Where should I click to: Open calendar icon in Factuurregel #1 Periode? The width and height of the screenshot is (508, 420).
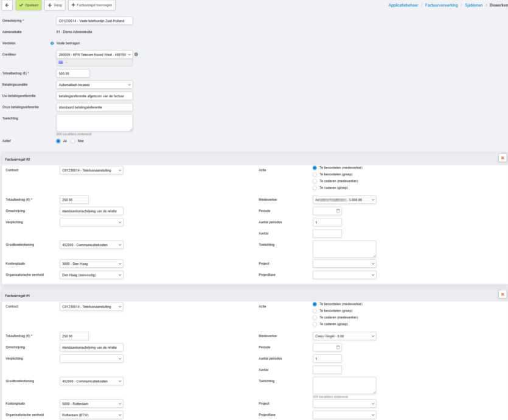pos(338,347)
